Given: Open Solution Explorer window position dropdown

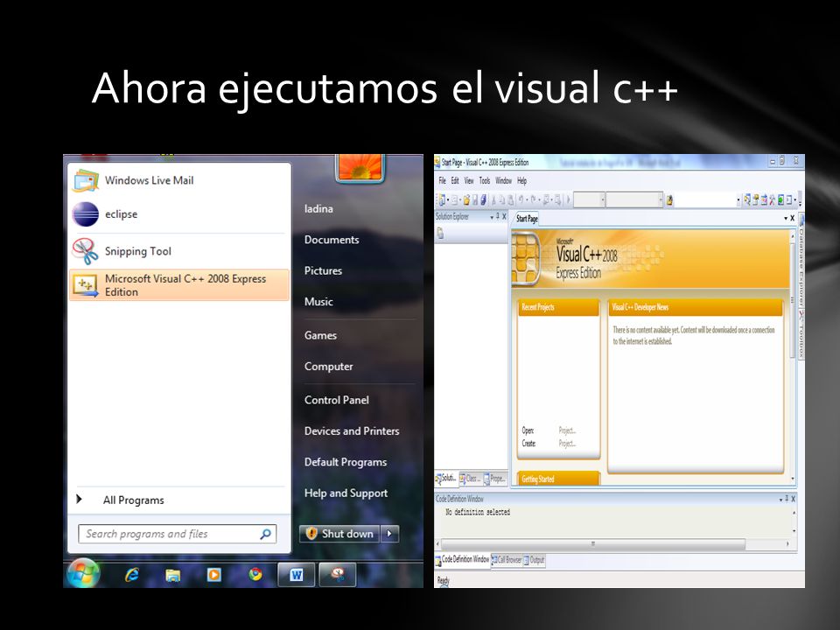Looking at the screenshot, I should click(x=492, y=217).
